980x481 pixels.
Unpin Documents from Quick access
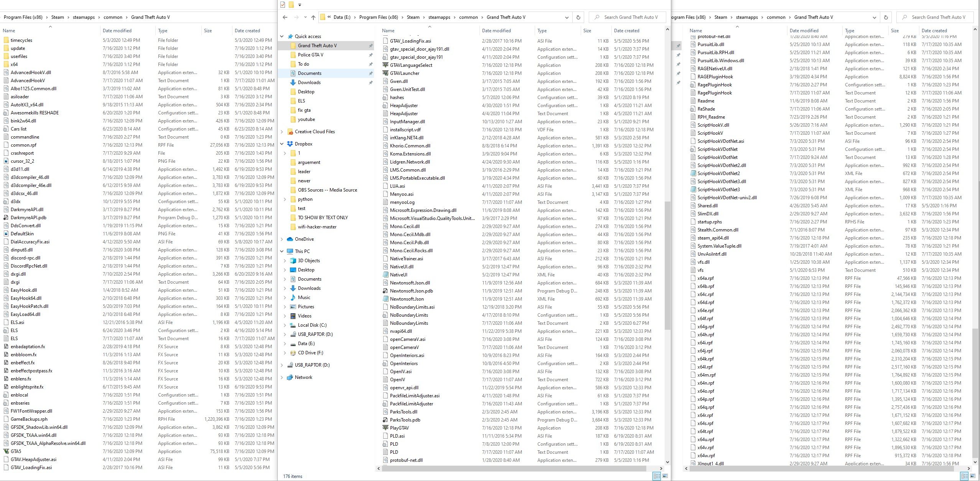point(371,73)
